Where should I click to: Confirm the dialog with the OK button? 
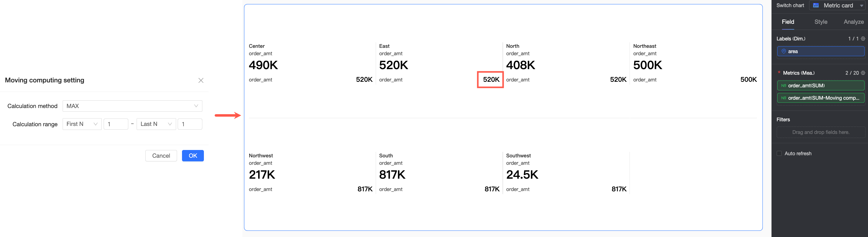click(193, 156)
